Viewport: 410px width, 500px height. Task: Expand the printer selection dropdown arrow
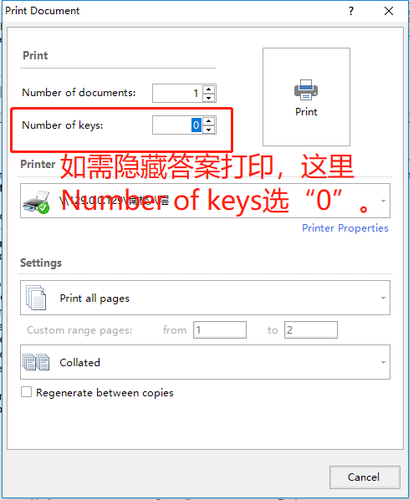point(383,201)
